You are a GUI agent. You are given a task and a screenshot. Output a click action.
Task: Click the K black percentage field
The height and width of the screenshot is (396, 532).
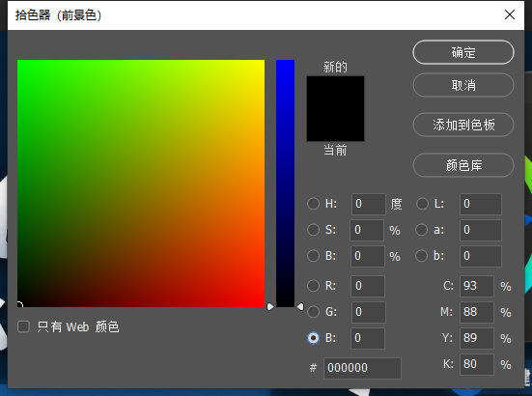pyautogui.click(x=477, y=364)
